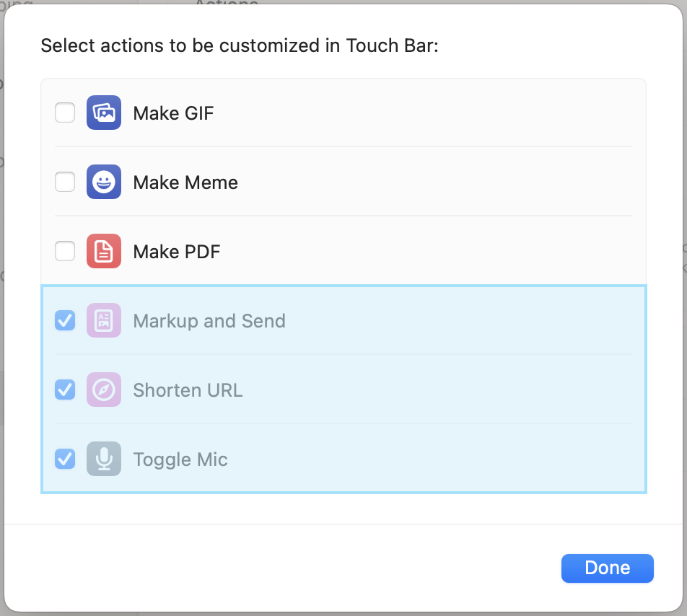687x616 pixels.
Task: Click the Make GIF photos icon
Action: [x=104, y=113]
